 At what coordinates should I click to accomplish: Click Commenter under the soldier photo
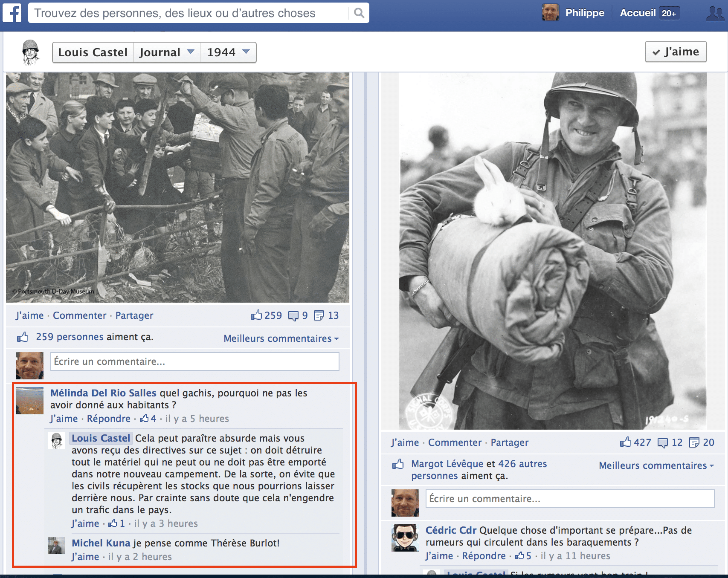(455, 442)
